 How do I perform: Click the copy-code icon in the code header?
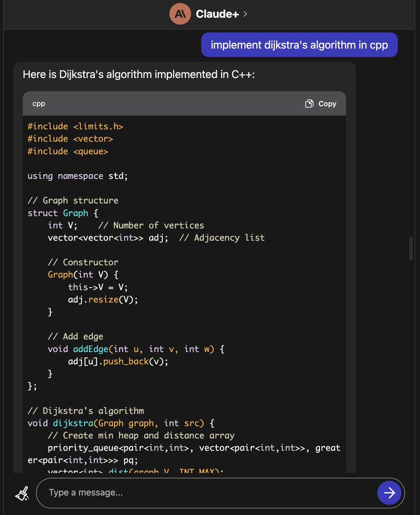tap(309, 103)
